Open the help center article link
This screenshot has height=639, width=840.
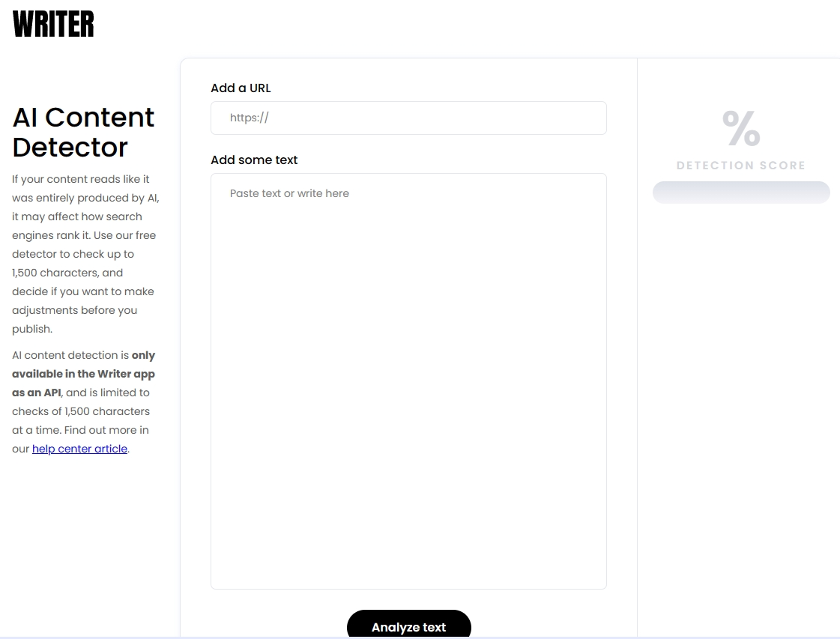coord(79,449)
